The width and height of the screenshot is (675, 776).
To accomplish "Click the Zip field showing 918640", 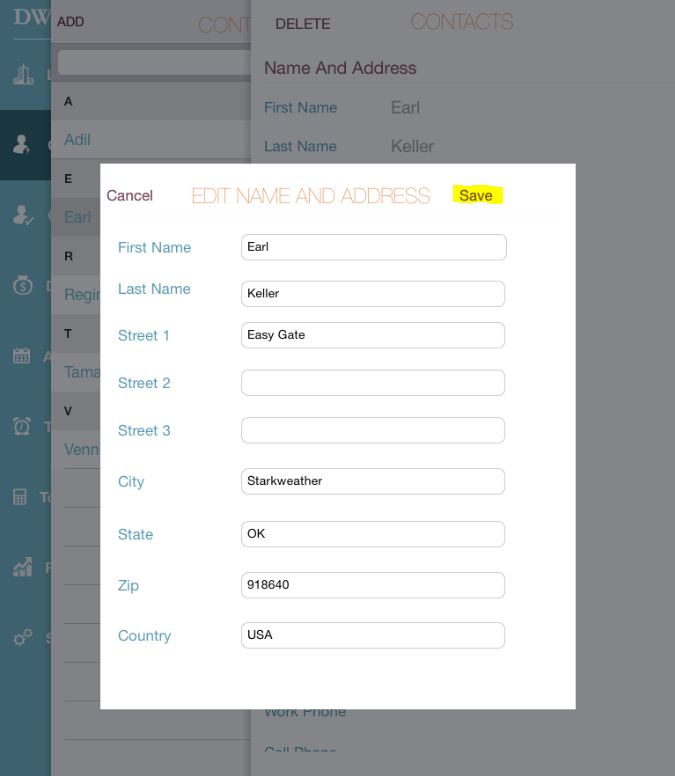I will 373,585.
